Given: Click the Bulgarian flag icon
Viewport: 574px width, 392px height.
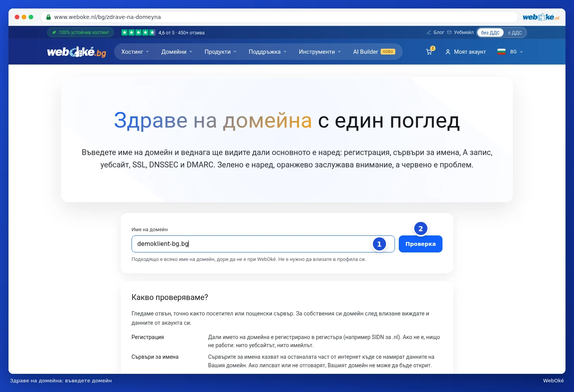Looking at the screenshot, I should tap(502, 52).
